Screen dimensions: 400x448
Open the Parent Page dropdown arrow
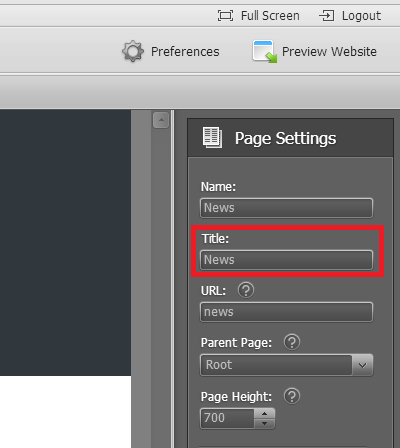[362, 365]
